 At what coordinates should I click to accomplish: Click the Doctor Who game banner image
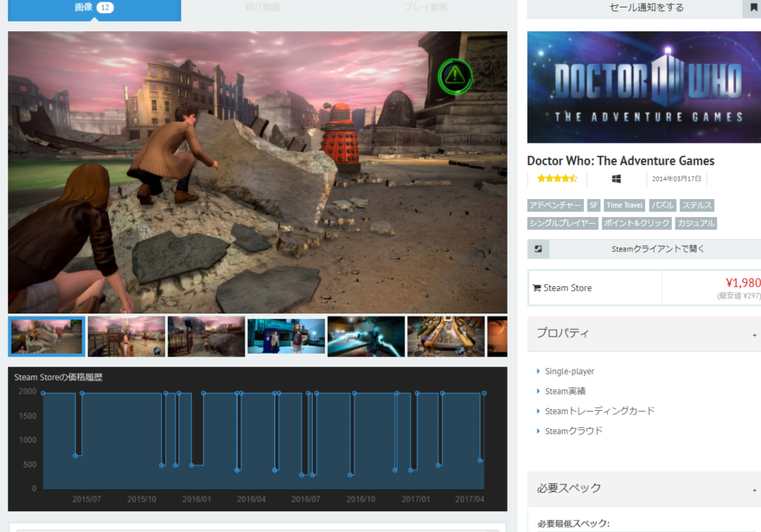pyautogui.click(x=644, y=87)
